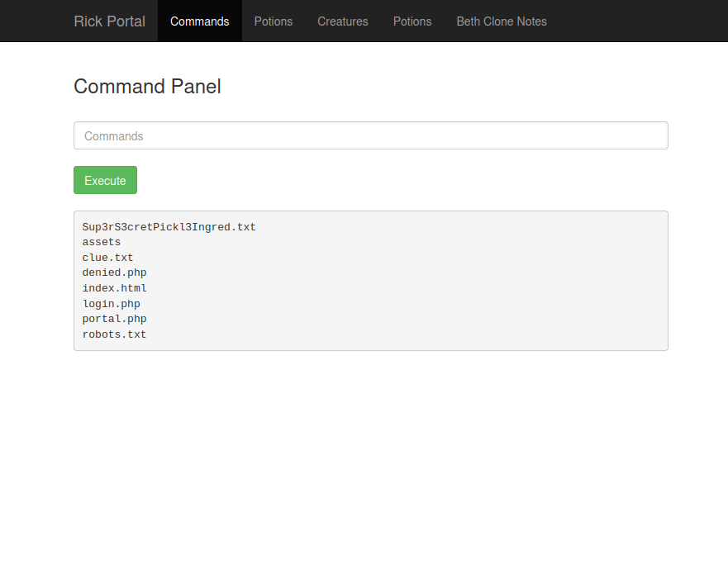The width and height of the screenshot is (728, 564).
Task: Focus the Commands input field
Action: coord(370,136)
